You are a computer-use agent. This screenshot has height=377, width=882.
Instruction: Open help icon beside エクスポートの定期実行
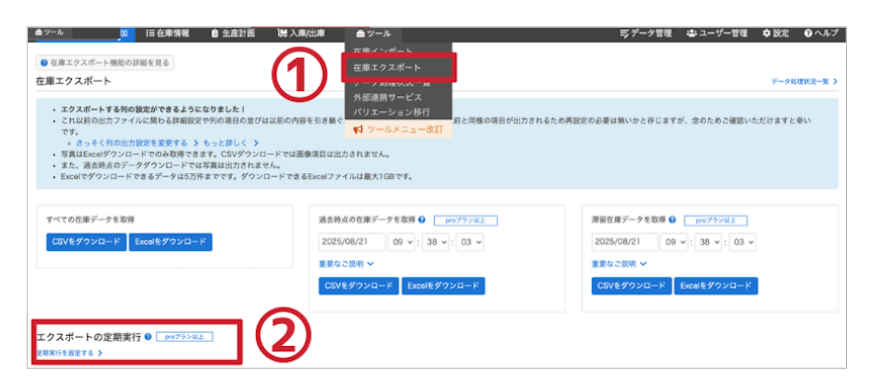148,337
